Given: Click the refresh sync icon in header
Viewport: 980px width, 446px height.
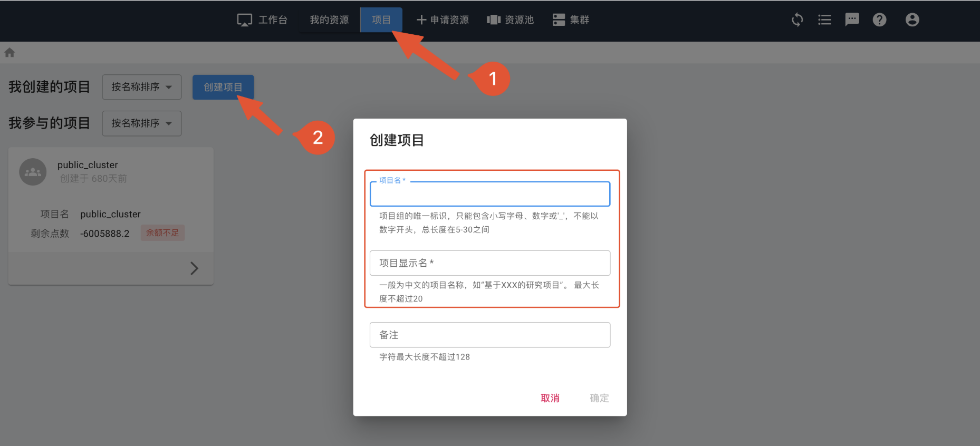Looking at the screenshot, I should [x=797, y=20].
